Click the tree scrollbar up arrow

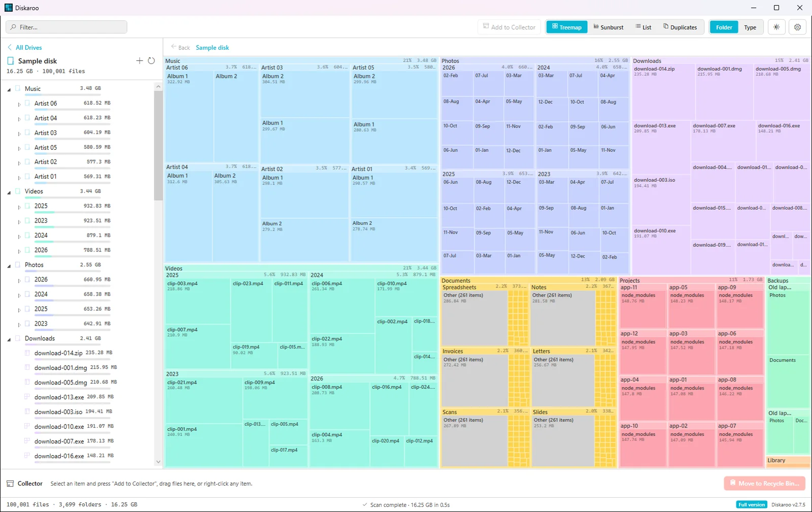point(158,86)
